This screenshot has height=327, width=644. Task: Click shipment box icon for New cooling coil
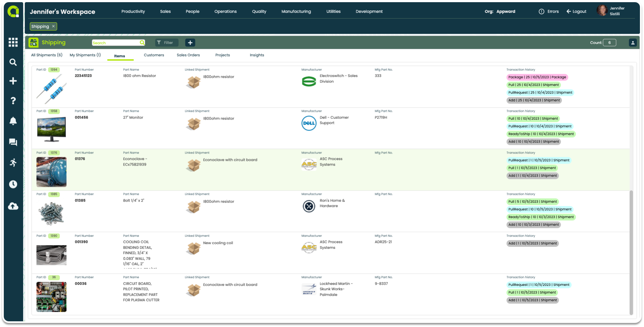pyautogui.click(x=193, y=248)
